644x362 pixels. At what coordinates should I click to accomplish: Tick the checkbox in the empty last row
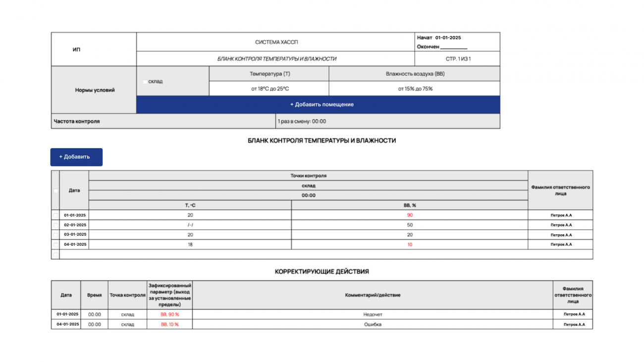point(55,255)
